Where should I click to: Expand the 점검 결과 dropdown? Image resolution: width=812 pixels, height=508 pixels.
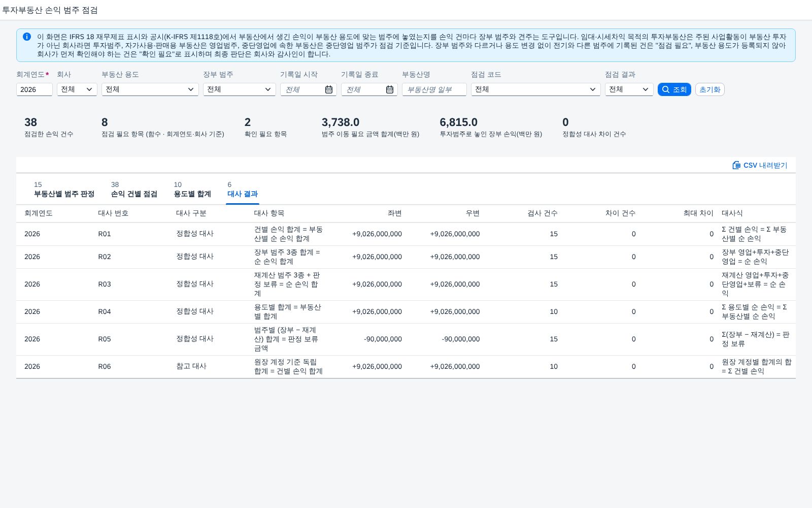pos(629,89)
